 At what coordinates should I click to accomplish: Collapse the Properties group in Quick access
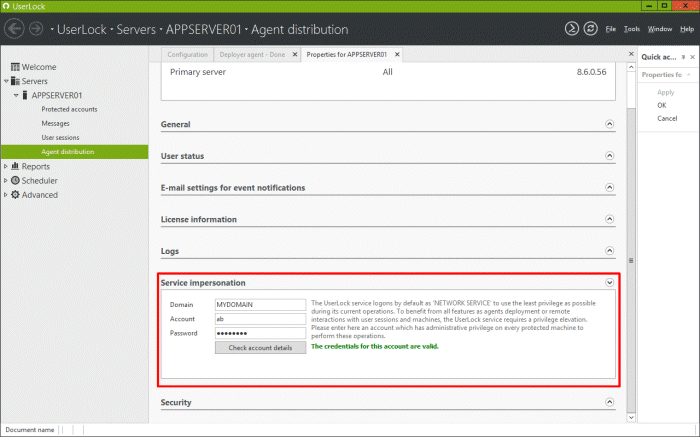tap(689, 75)
